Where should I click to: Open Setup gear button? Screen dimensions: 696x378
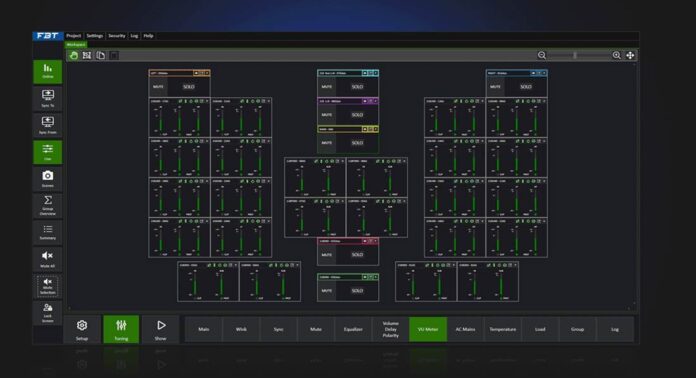click(82, 329)
